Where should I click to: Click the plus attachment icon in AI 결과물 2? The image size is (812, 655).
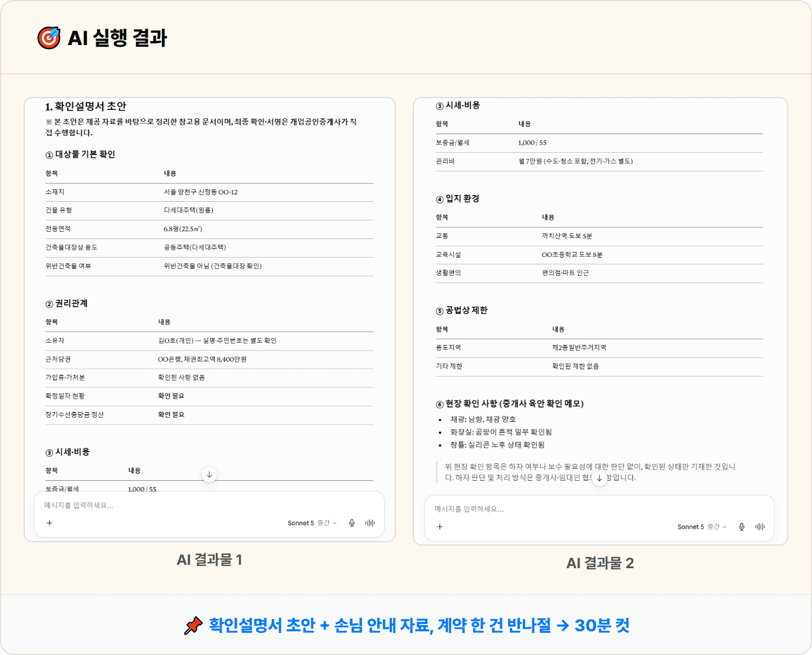point(440,527)
